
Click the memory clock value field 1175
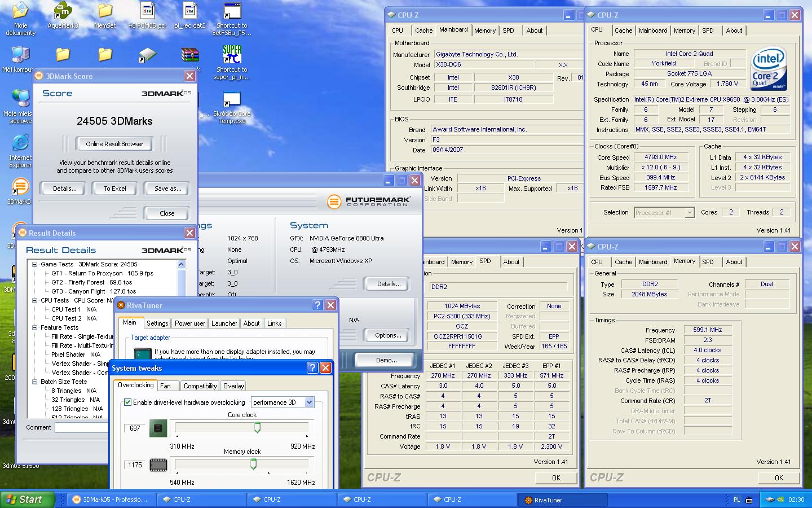point(135,465)
